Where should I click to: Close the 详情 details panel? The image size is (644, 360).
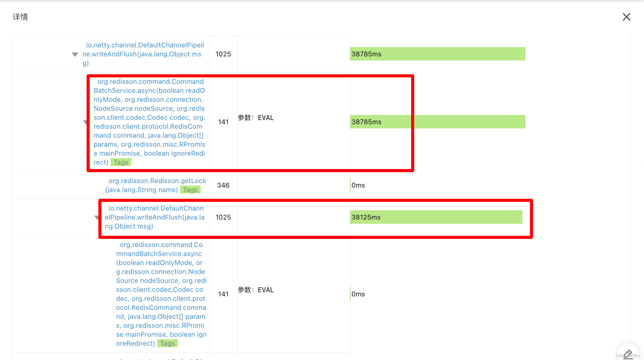coord(626,17)
